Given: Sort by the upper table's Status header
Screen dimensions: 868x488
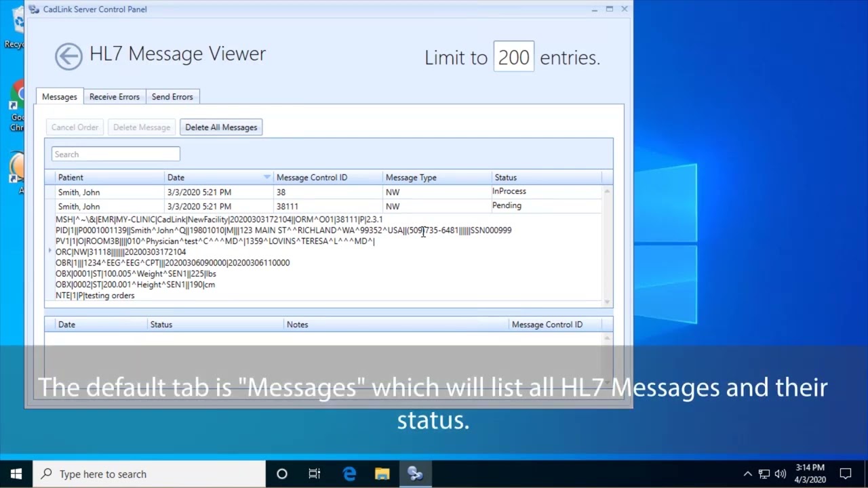Looking at the screenshot, I should (x=547, y=178).
